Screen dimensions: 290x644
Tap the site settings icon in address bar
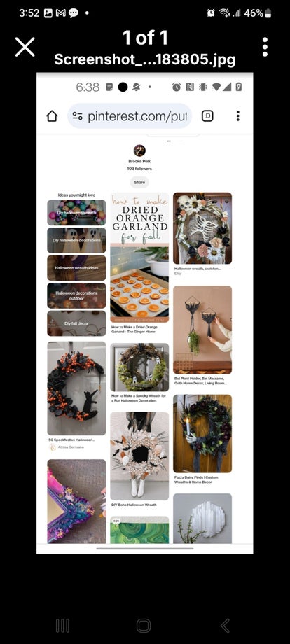coord(77,116)
